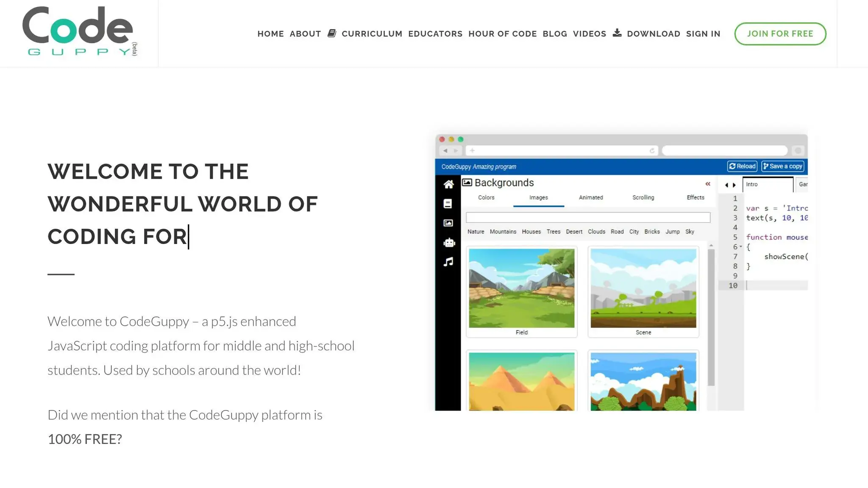This screenshot has height=488, width=868.
Task: Open the EDUCATORS menu item
Action: tap(435, 34)
